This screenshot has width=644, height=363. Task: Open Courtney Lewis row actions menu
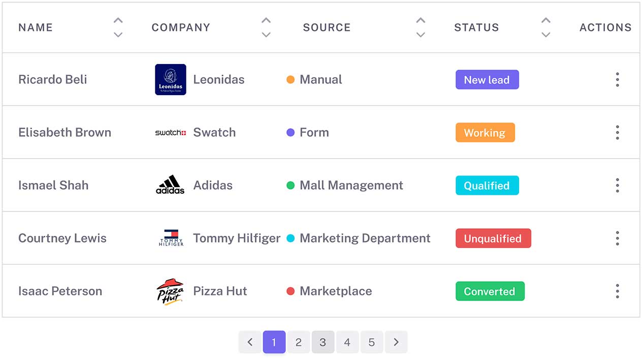click(x=617, y=238)
